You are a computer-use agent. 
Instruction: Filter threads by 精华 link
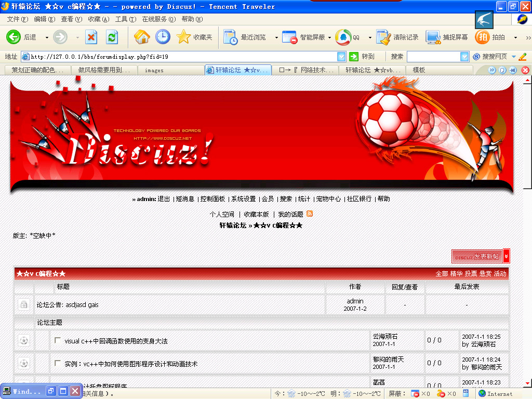click(x=456, y=273)
